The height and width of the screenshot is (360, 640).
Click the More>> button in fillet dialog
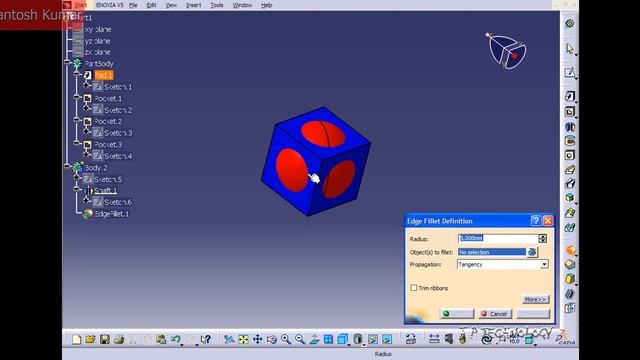[x=535, y=299]
